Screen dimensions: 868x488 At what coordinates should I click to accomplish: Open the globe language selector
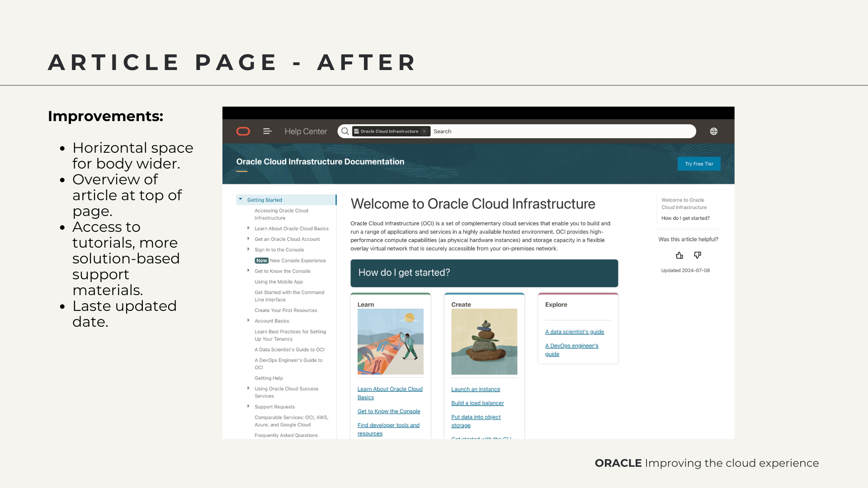pos(713,131)
